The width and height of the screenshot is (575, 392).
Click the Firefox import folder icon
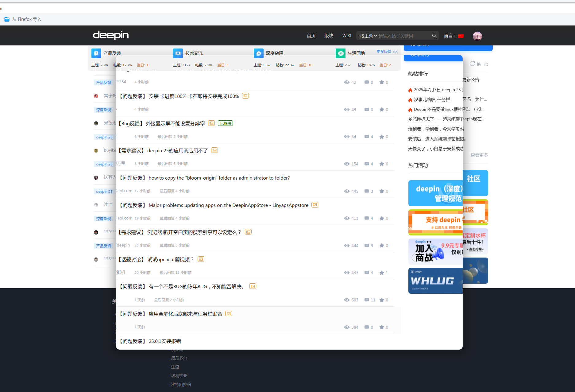(x=7, y=19)
